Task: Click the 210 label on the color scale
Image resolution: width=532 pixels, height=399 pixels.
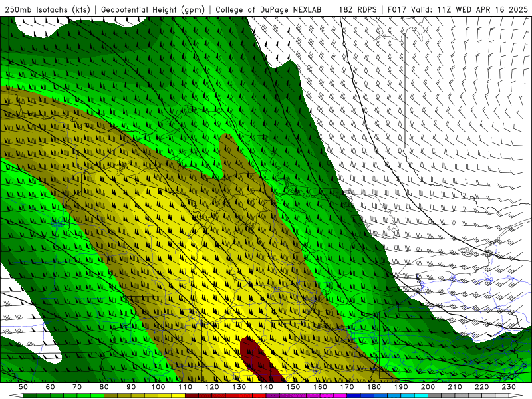Action: coord(455,387)
